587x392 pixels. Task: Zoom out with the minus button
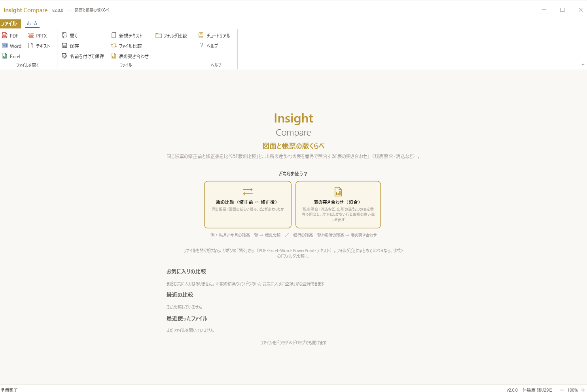point(562,390)
